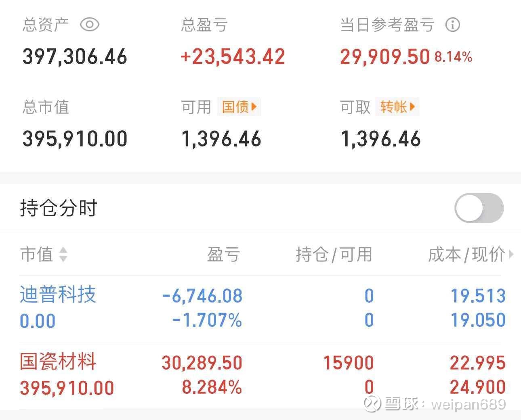Click the 总市值 value 395,910.00
Image resolution: width=521 pixels, height=420 pixels.
75,139
